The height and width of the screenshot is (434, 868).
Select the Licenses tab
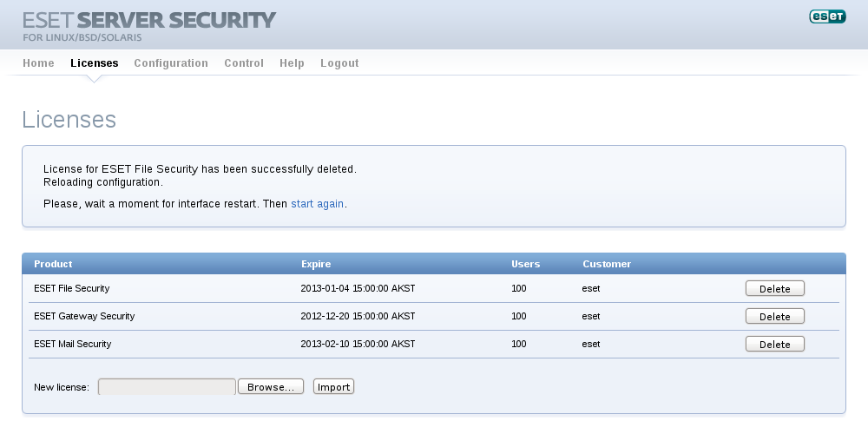[94, 63]
